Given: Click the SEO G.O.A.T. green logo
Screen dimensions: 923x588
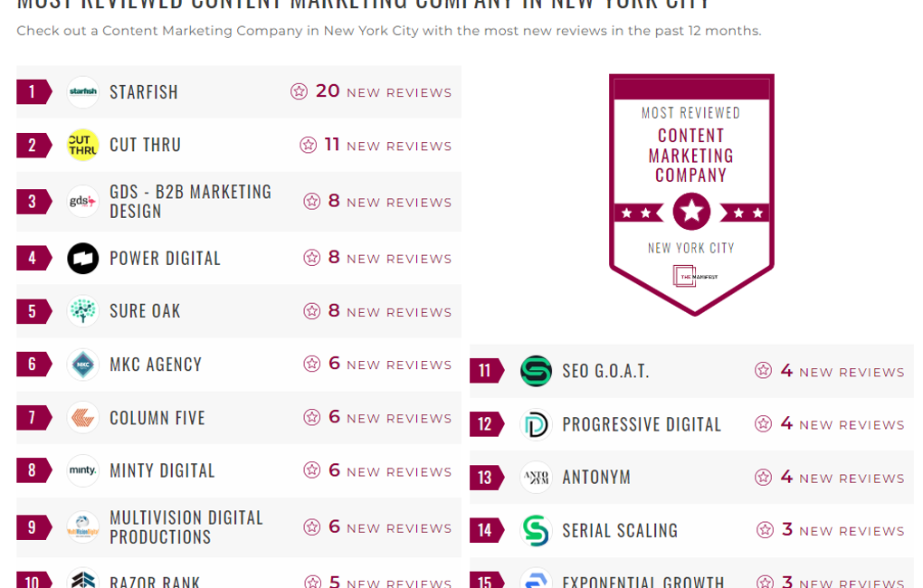Looking at the screenshot, I should [x=536, y=371].
